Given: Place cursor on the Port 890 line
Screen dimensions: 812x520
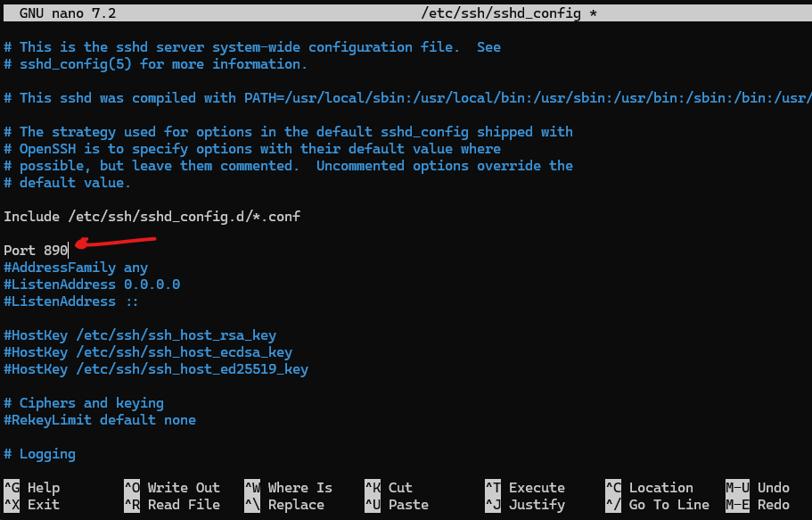Looking at the screenshot, I should tap(36, 251).
